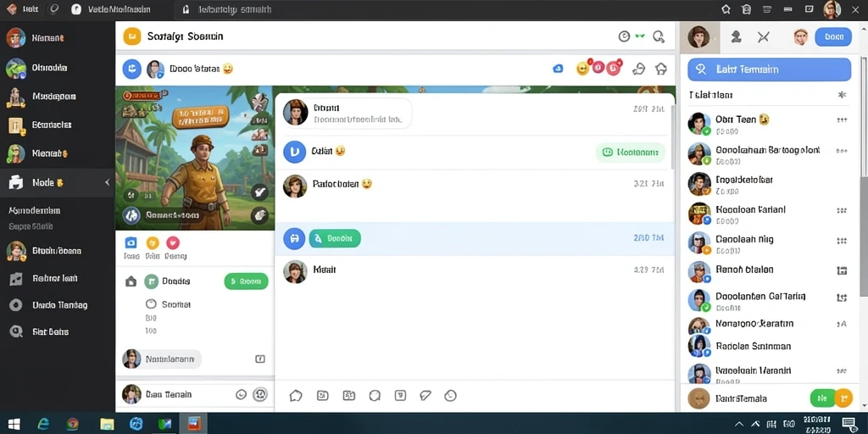
Task: Click the yellow round button beside the green switch
Action: [x=843, y=398]
